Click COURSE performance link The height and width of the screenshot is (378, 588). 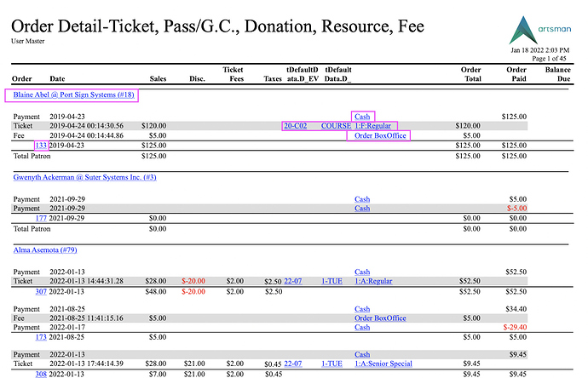(336, 126)
